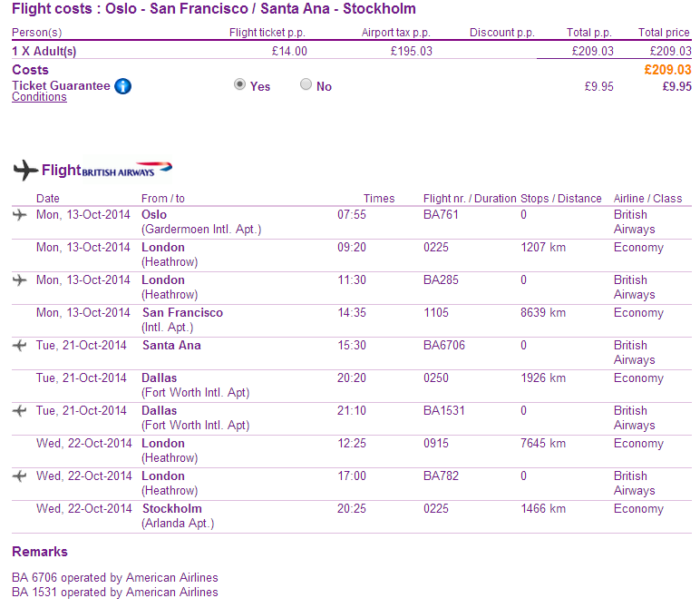This screenshot has width=700, height=608.
Task: Click plane icon on Oslo departure row
Action: 20,215
